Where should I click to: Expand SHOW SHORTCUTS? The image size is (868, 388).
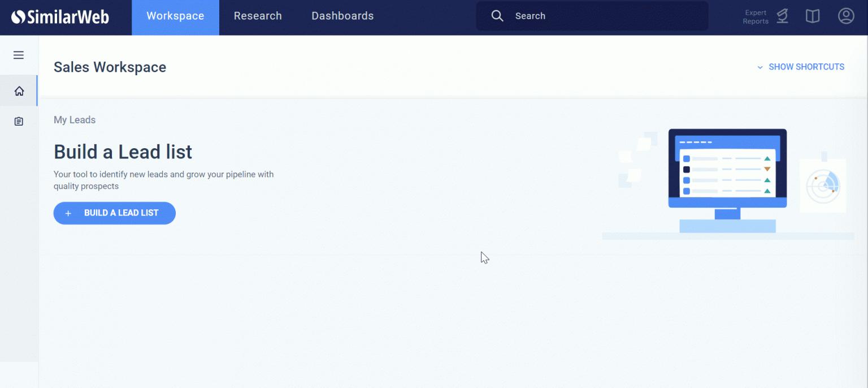tap(801, 67)
